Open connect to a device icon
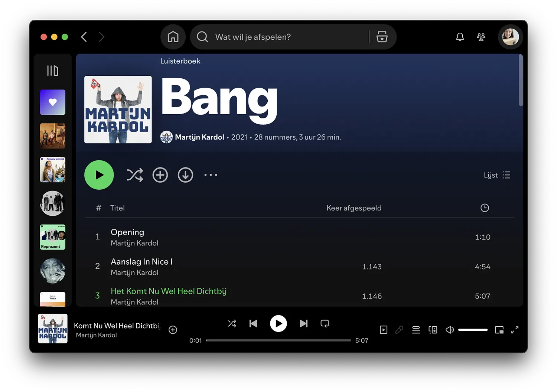This screenshot has width=557, height=392. [433, 330]
